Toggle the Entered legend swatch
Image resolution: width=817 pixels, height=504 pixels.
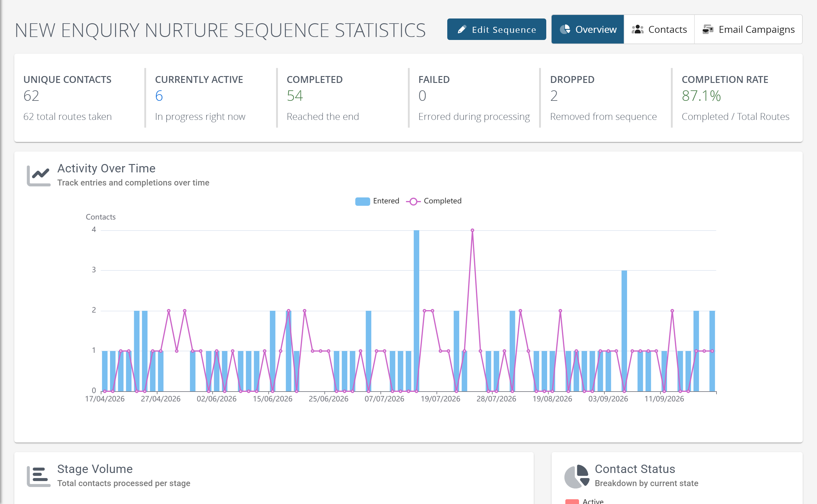363,201
